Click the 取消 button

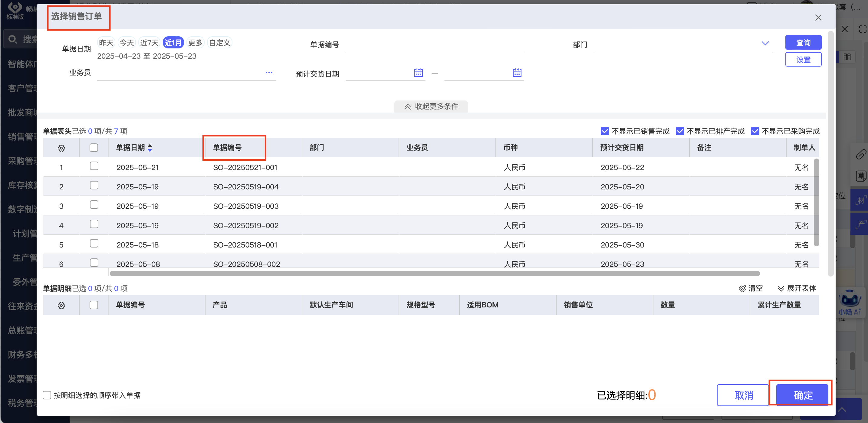click(x=743, y=395)
